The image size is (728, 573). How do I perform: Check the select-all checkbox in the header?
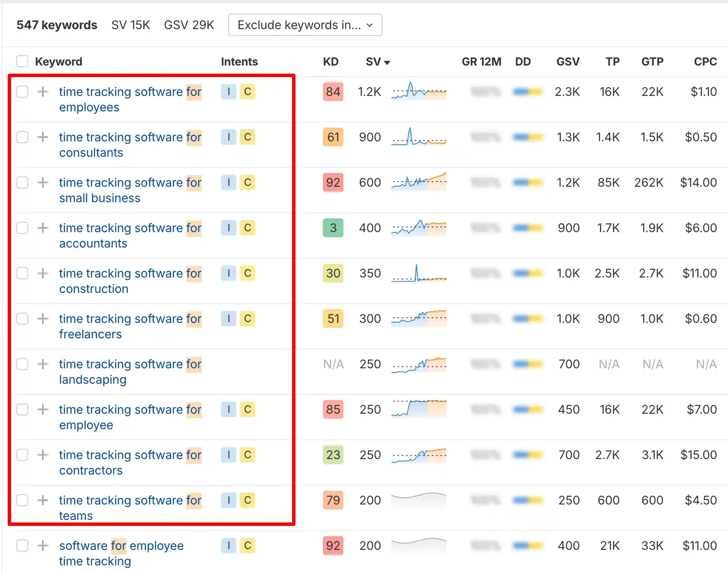point(22,61)
